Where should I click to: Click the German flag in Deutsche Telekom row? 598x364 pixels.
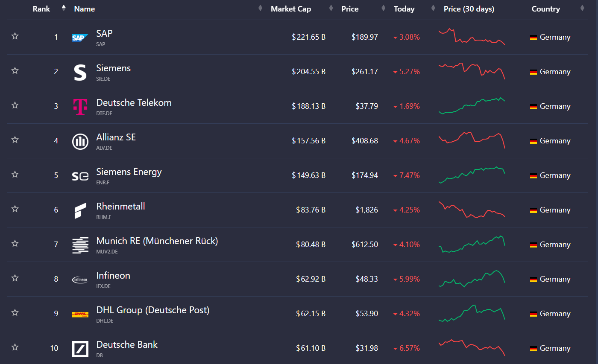tap(534, 107)
